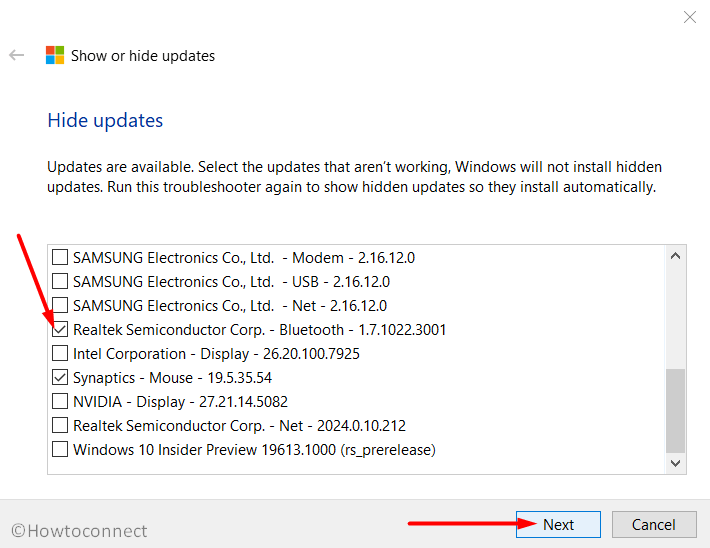The image size is (710, 548).
Task: Select 'Realtek Semiconductor Corp. - Net' label text
Action: coord(188,426)
